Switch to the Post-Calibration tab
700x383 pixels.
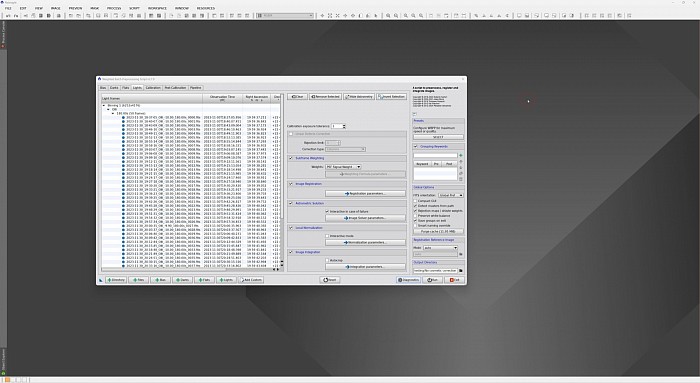tap(175, 88)
